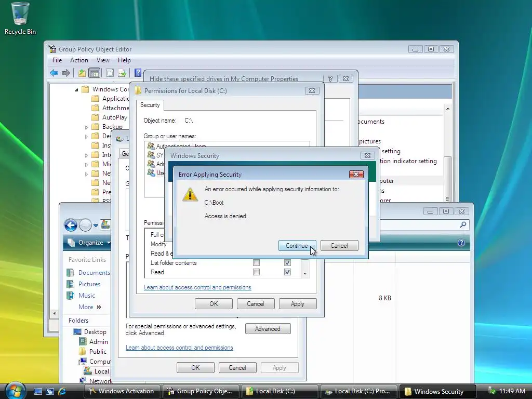The height and width of the screenshot is (399, 532).
Task: Open View menu in Group Policy Editor
Action: coord(103,60)
